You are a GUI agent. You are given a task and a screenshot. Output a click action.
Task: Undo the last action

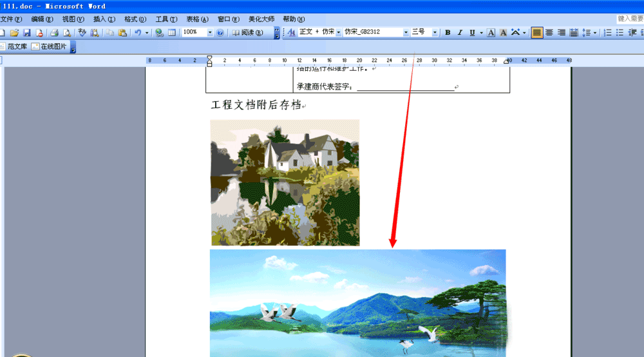[x=138, y=32]
